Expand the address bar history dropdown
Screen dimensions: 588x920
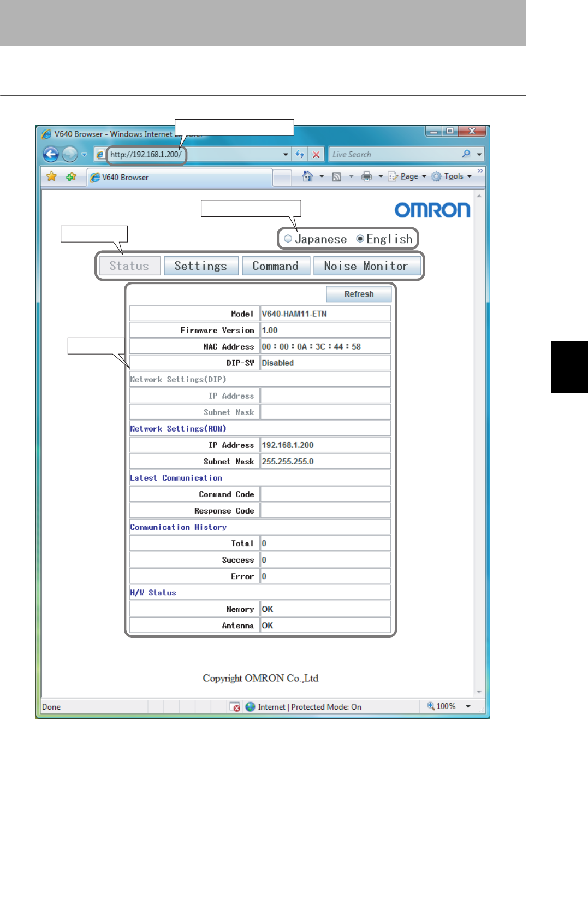click(x=286, y=155)
